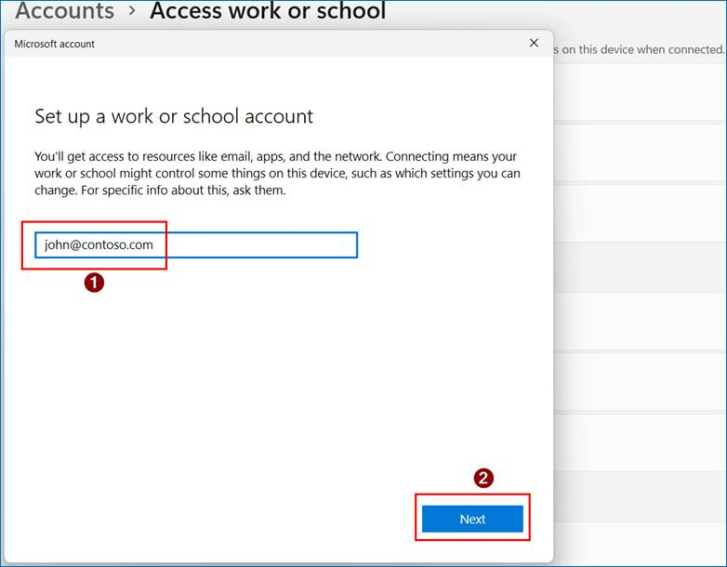This screenshot has height=567, width=727.
Task: Click the email address field containing john@contoso.com
Action: tap(196, 245)
